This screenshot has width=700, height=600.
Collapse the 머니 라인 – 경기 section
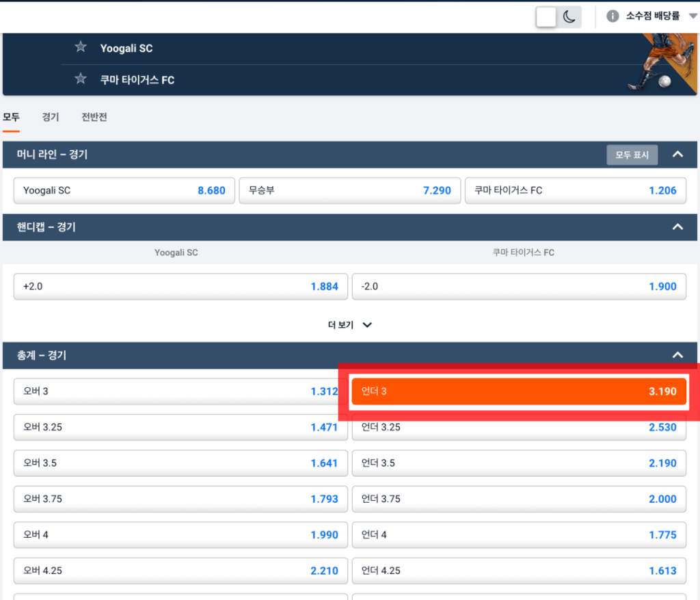coord(677,155)
